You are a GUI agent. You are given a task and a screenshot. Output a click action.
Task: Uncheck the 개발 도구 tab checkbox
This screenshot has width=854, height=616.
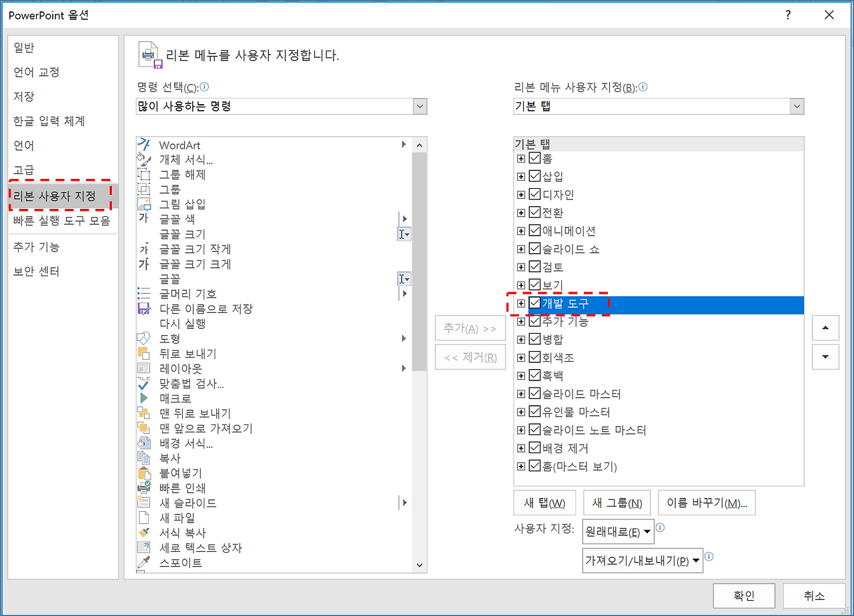(534, 302)
